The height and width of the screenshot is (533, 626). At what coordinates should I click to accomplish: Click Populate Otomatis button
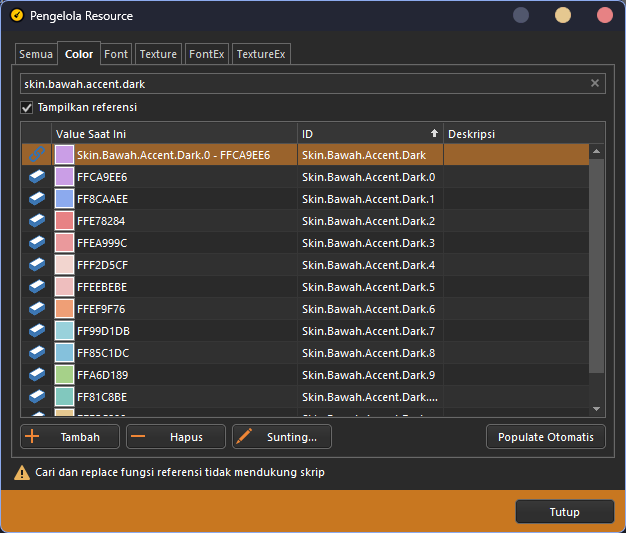[545, 437]
